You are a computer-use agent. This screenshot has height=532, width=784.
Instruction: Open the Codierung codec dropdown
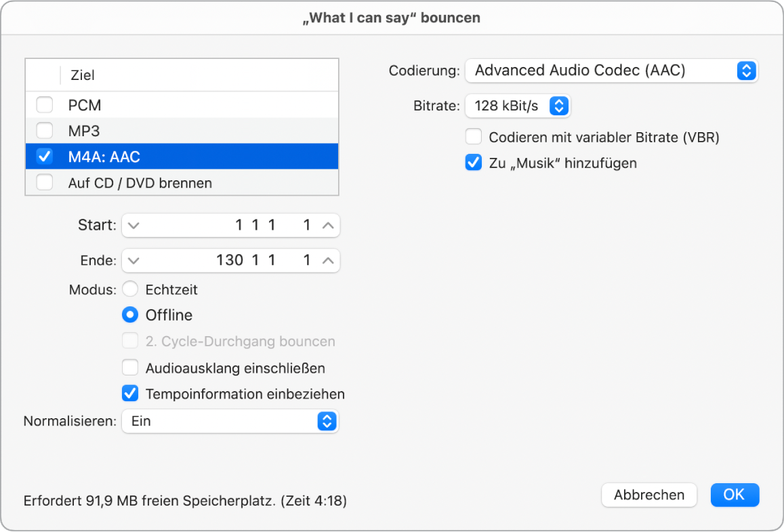(x=612, y=70)
